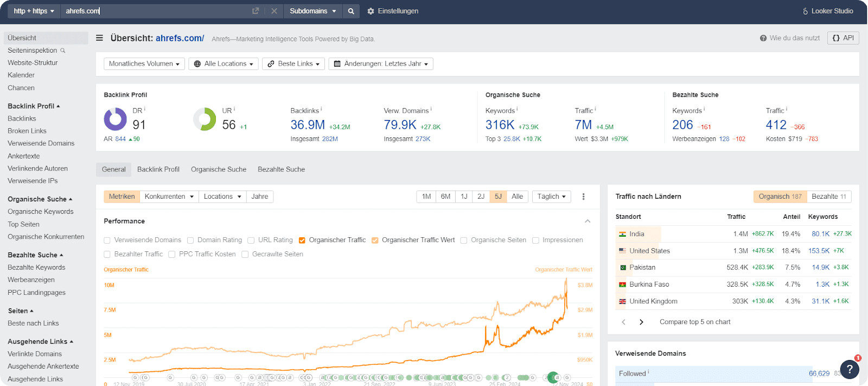Click DR purple donut chart
This screenshot has height=386, width=868.
116,119
